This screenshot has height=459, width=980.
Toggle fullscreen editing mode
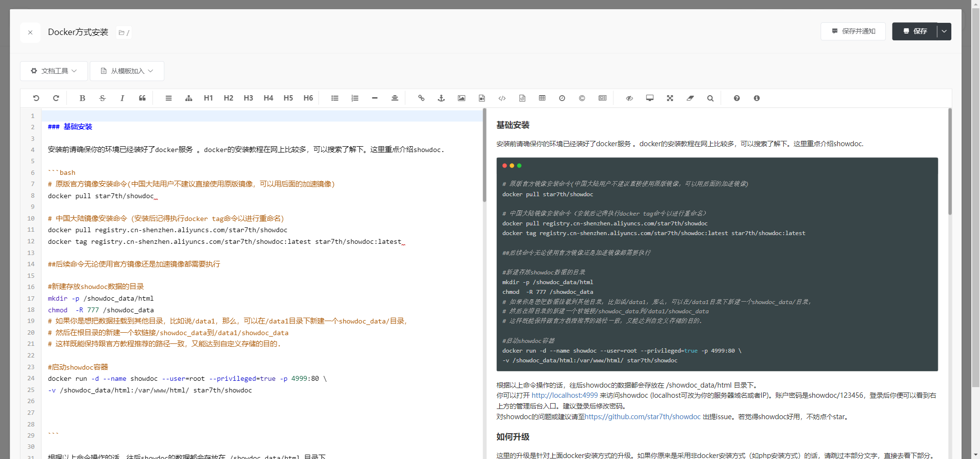click(x=670, y=98)
